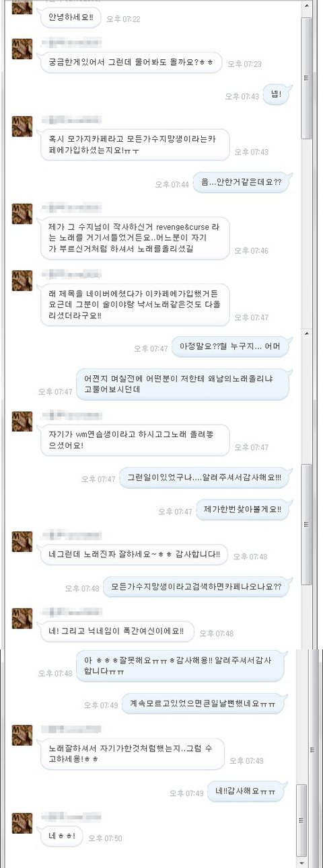Click the 오후 07:50 timestamp
Image resolution: width=323 pixels, height=868 pixels.
click(x=106, y=838)
